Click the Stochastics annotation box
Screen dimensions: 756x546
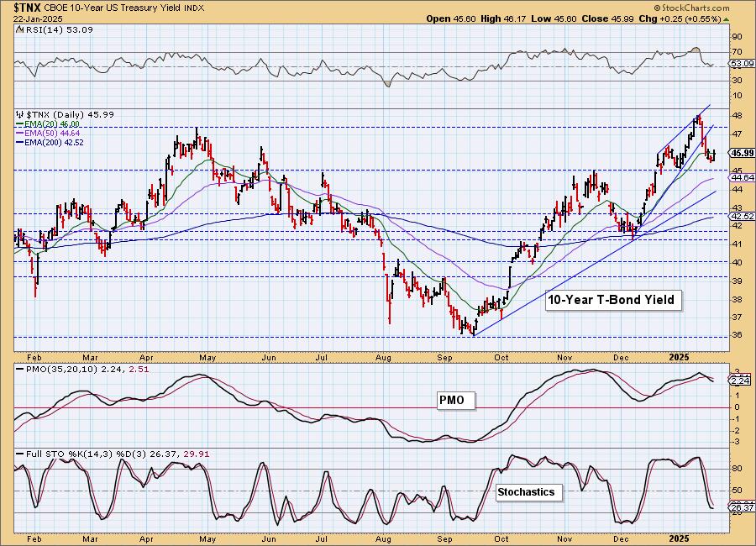pyautogui.click(x=529, y=492)
